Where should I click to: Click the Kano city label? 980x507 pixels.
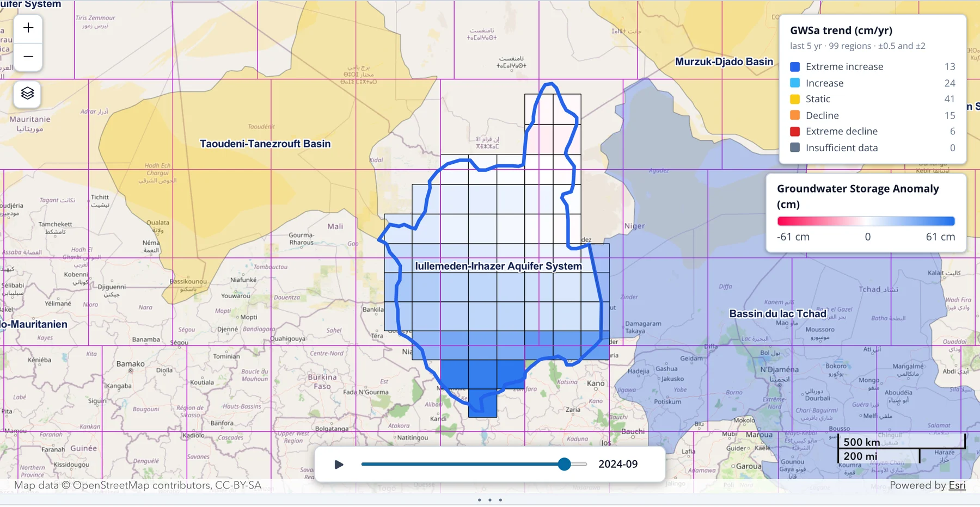click(596, 383)
